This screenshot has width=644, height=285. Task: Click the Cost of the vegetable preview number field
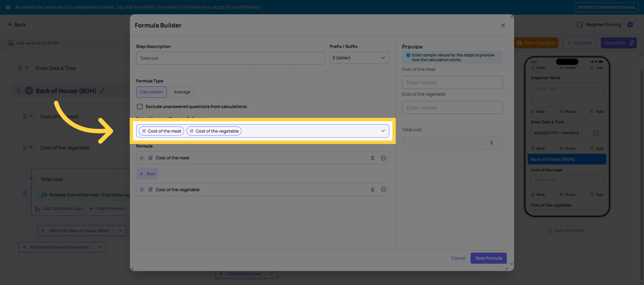[452, 107]
